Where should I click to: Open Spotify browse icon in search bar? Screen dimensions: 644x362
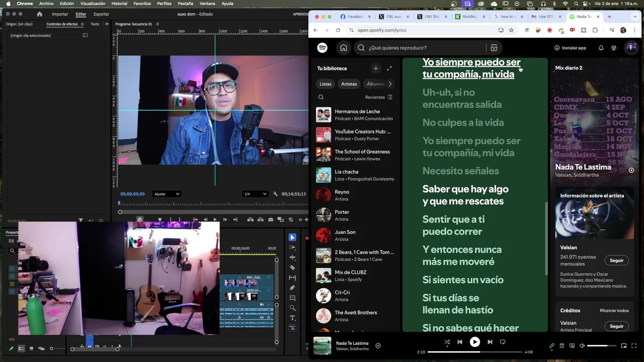494,48
